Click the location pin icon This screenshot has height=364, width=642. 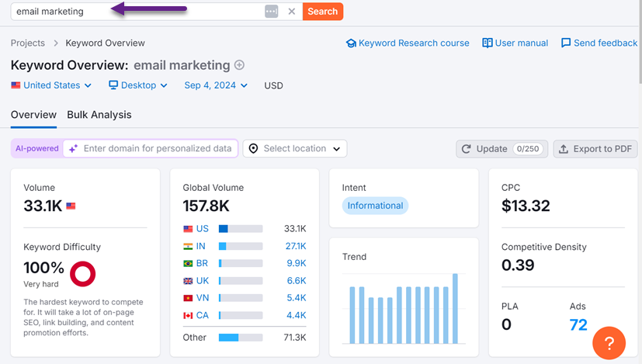pos(253,148)
